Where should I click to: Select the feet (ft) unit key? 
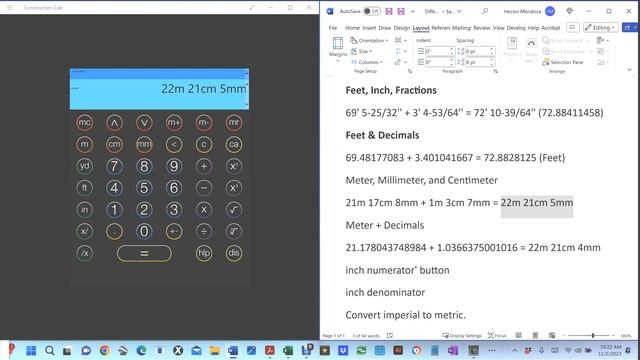tap(84, 188)
